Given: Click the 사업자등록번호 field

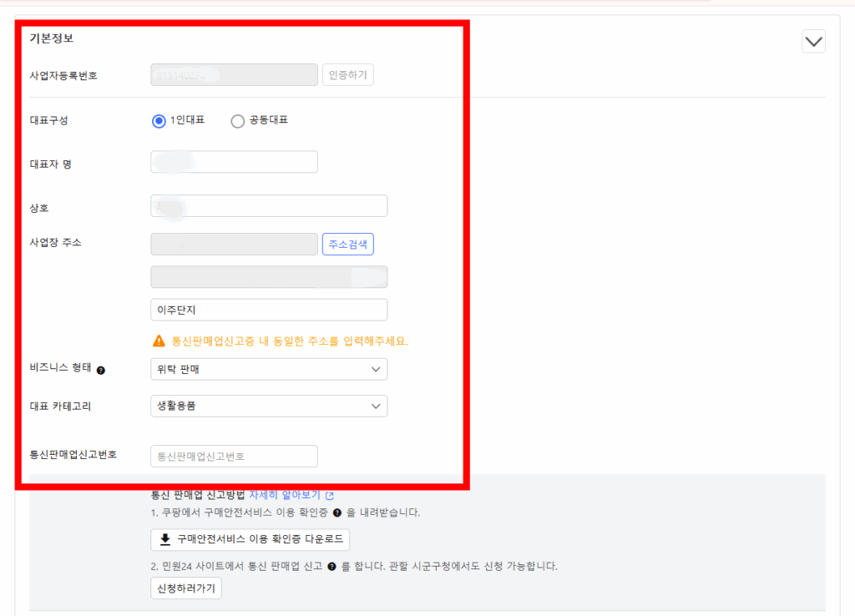Looking at the screenshot, I should click(234, 74).
